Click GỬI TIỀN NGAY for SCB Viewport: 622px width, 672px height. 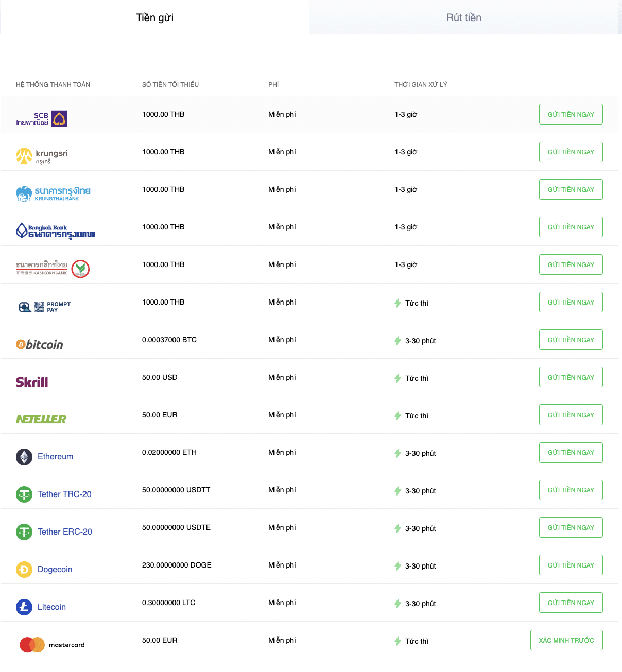point(571,114)
